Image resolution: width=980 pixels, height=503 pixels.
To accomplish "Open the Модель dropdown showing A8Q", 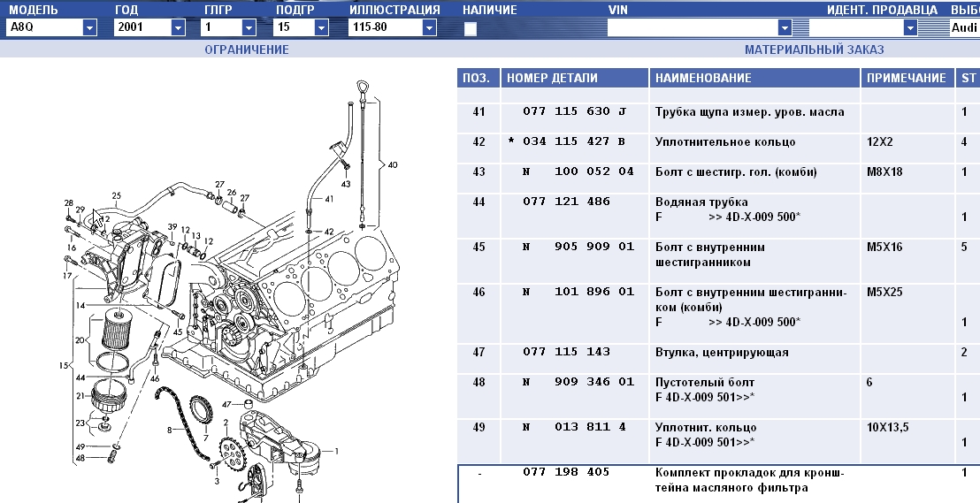I will coord(89,27).
